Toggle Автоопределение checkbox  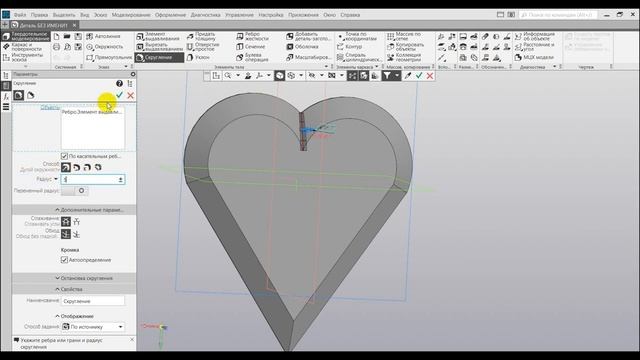point(64,260)
